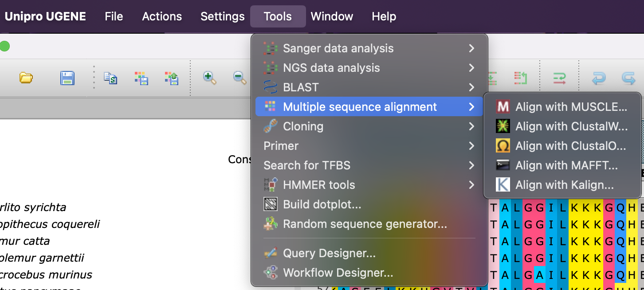Toggle multiline view mode icon
The width and height of the screenshot is (644, 290).
tap(559, 78)
